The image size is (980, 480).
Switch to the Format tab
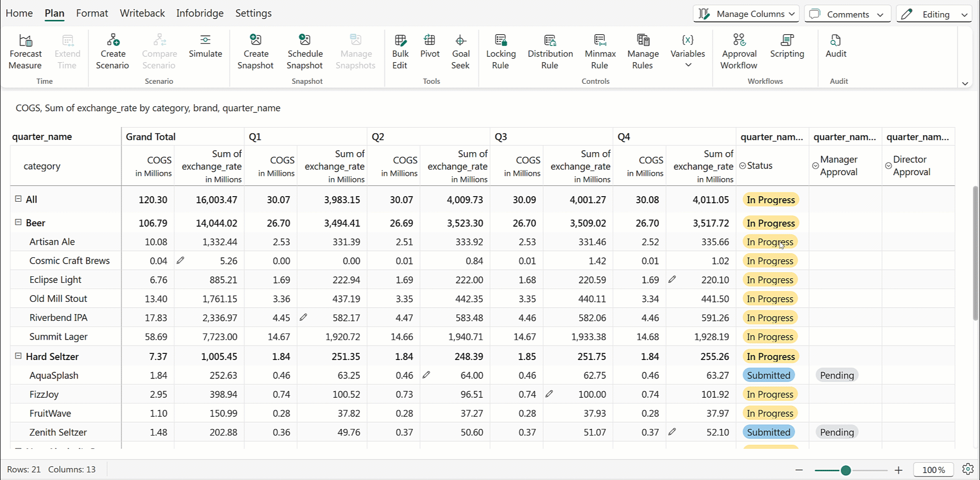92,13
